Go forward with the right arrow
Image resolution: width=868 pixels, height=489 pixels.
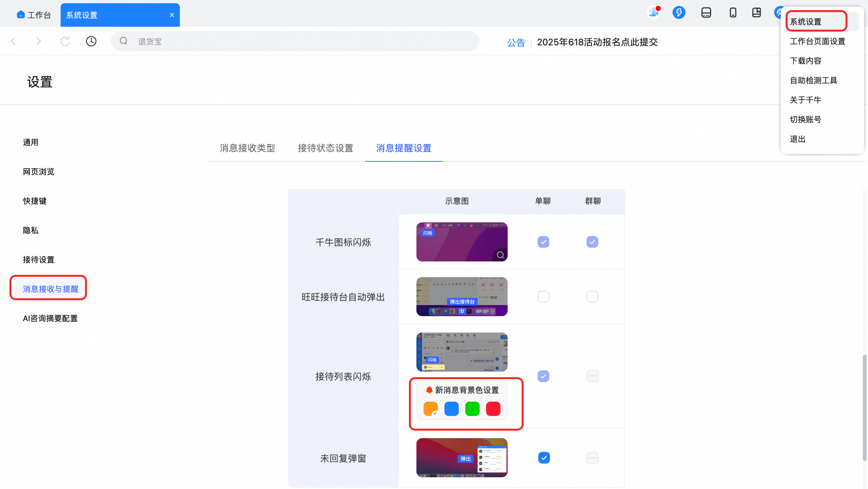[x=39, y=41]
